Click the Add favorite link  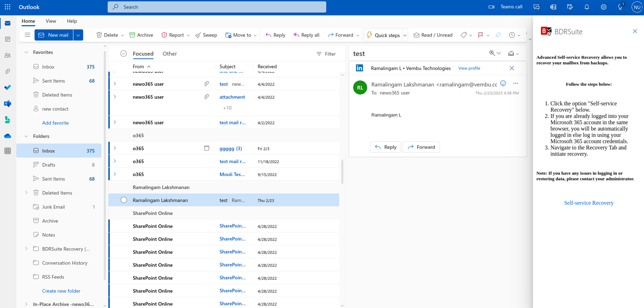point(55,123)
